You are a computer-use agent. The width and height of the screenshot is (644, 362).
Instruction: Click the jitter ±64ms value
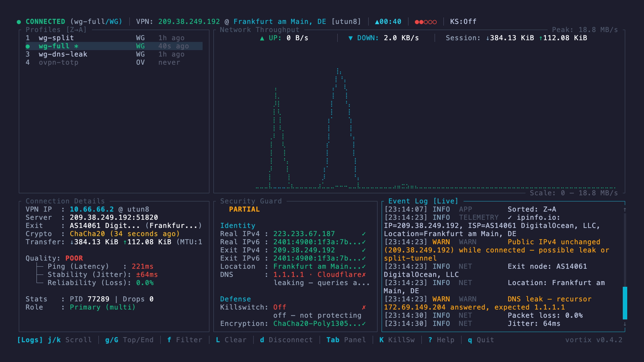(147, 275)
